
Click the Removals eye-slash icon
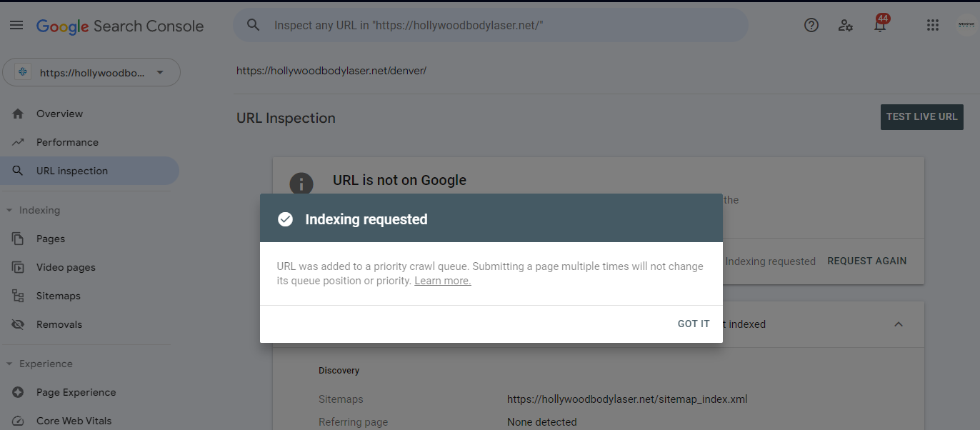click(18, 324)
